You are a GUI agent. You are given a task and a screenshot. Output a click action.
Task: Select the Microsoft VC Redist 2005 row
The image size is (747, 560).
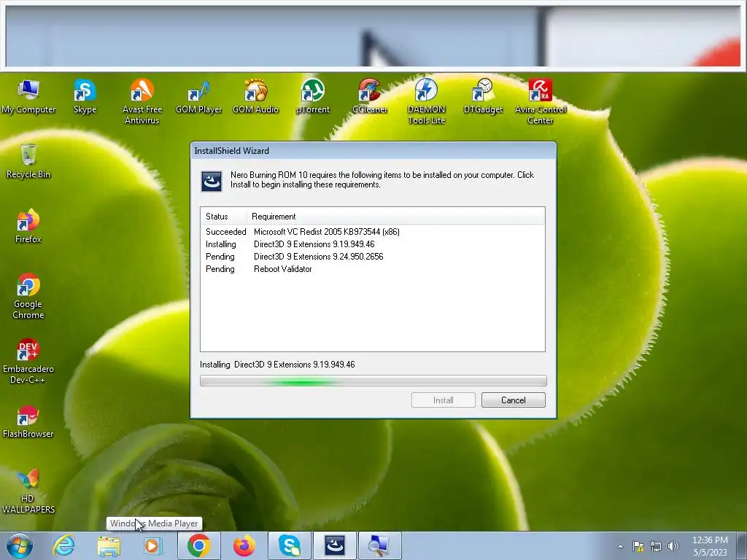[373, 232]
